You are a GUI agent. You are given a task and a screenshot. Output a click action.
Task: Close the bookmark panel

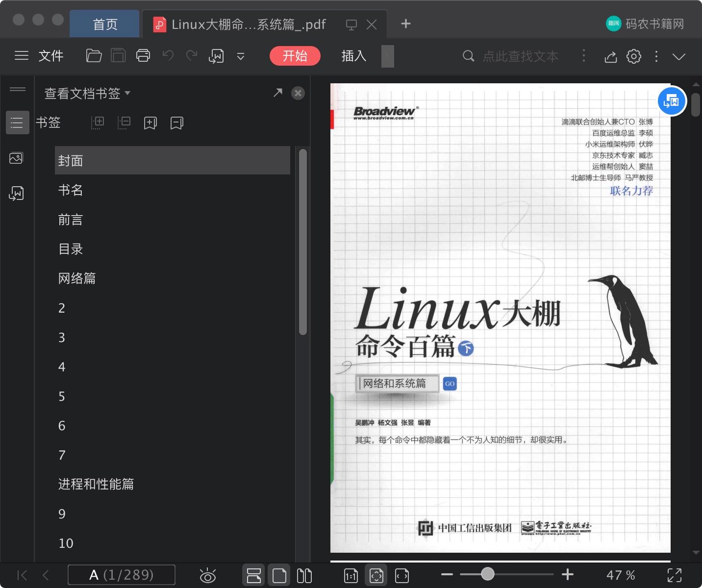point(298,93)
